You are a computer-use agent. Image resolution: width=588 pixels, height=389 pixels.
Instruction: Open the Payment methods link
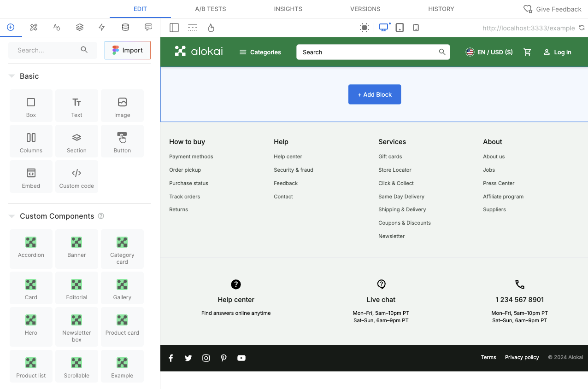(x=191, y=157)
